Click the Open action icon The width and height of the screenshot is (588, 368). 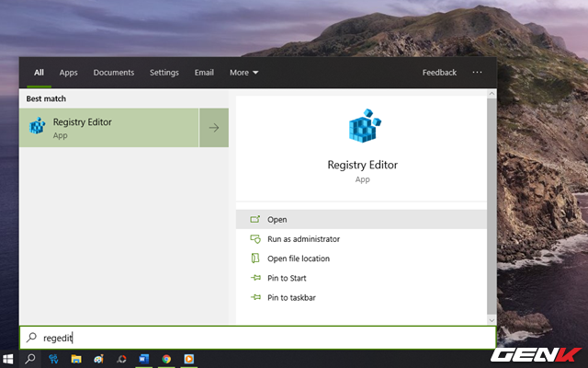coord(255,219)
